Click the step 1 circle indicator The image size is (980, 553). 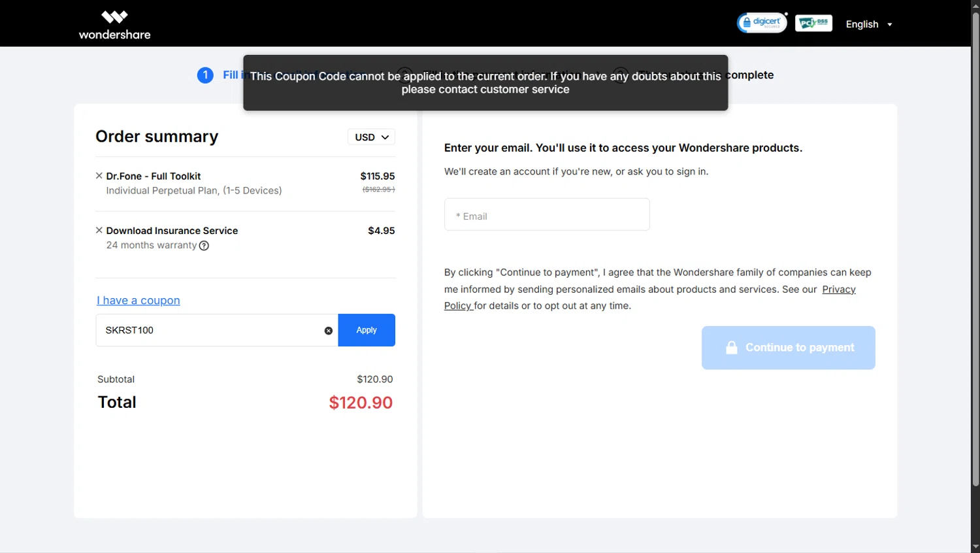coord(205,75)
